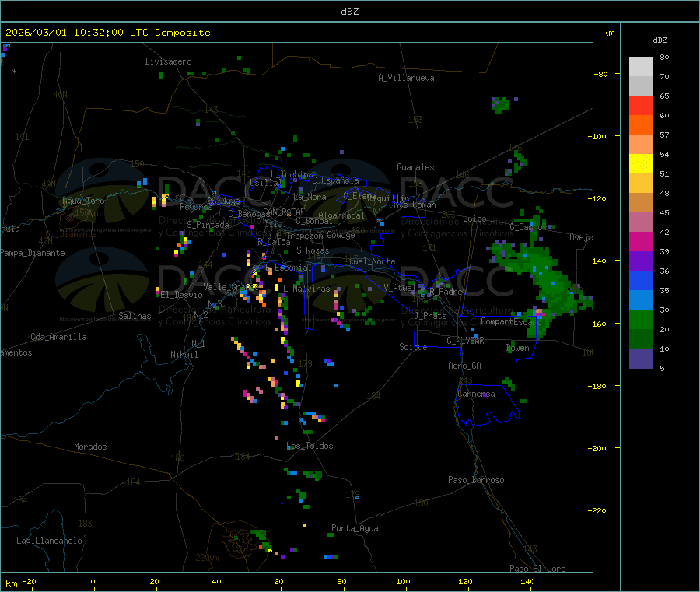Click the light blue 30-35 dBZ swatch
Image resolution: width=700 pixels, height=592 pixels.
click(641, 300)
